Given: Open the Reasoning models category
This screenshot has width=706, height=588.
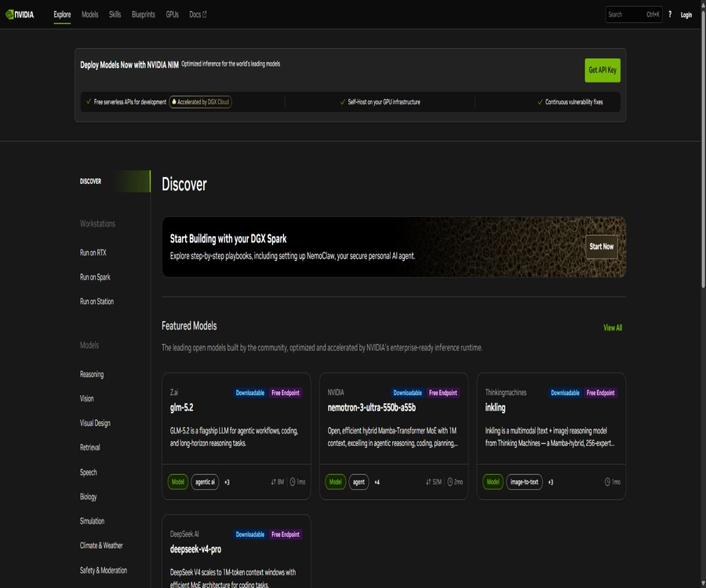Looking at the screenshot, I should (x=92, y=374).
